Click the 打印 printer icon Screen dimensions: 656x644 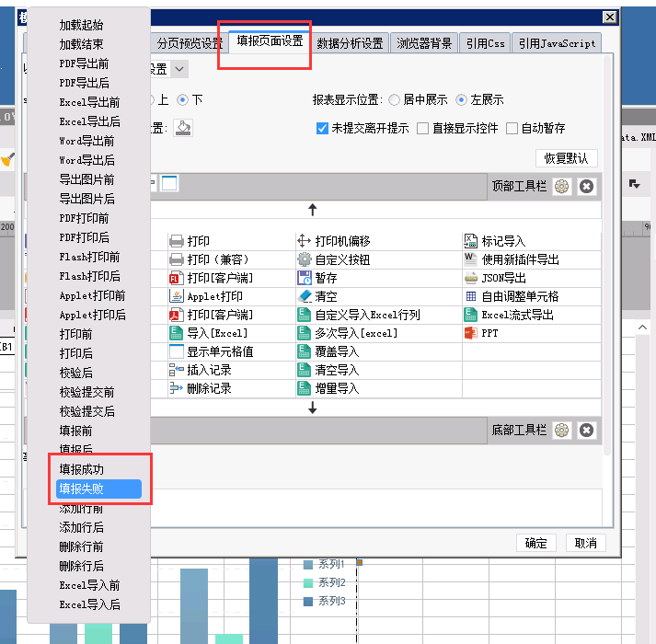click(177, 241)
